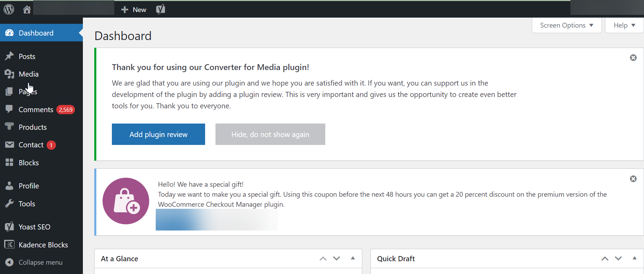Collapse the Quick Draft panel
644x274 pixels.
coord(635,258)
